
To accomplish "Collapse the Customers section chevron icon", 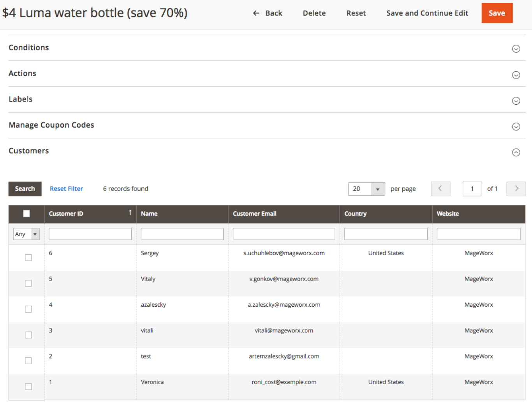I will click(516, 152).
